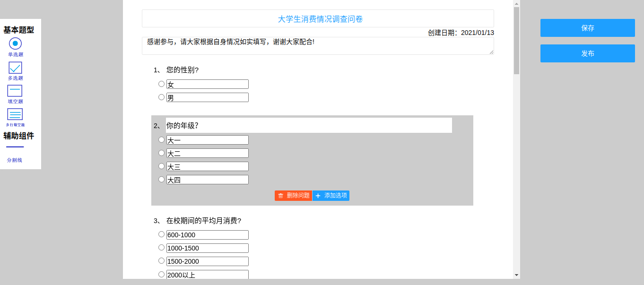Edit question title 你的年级?
Viewport: 644px width, 285px height.
click(x=309, y=125)
